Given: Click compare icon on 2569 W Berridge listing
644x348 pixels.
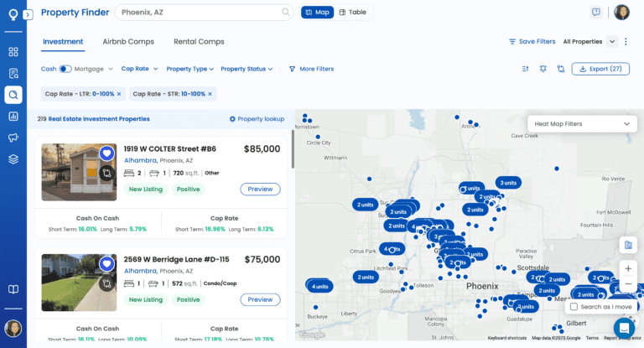Looking at the screenshot, I should 106,283.
